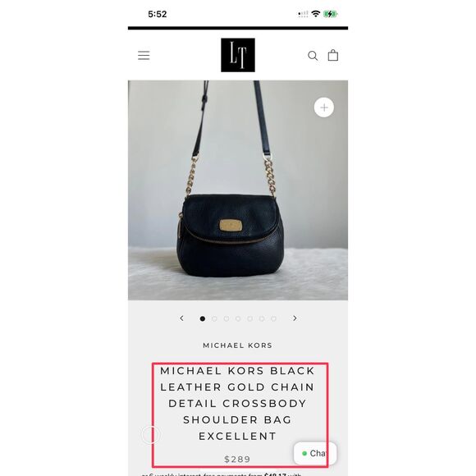Select the fifth carousel dot
476x476 pixels.
(x=249, y=318)
